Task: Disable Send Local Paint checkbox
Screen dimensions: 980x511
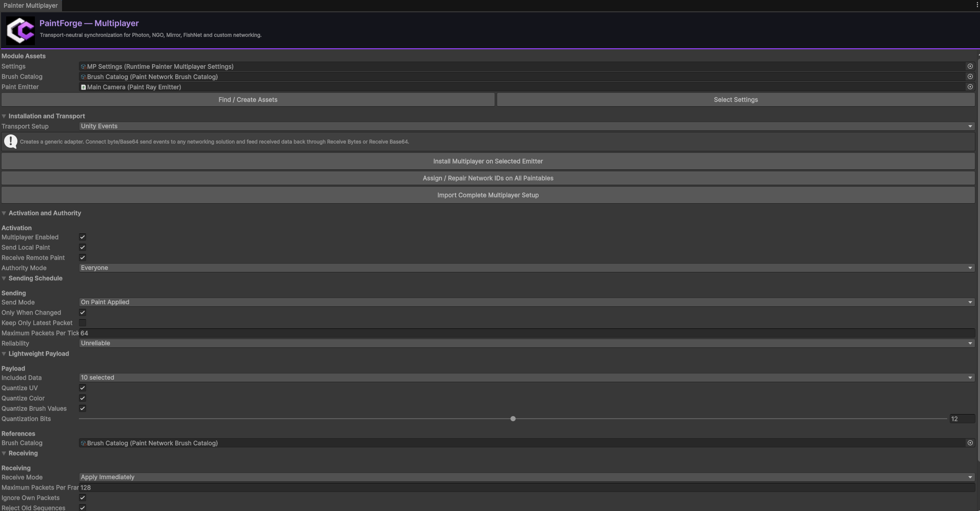Action: pyautogui.click(x=83, y=247)
